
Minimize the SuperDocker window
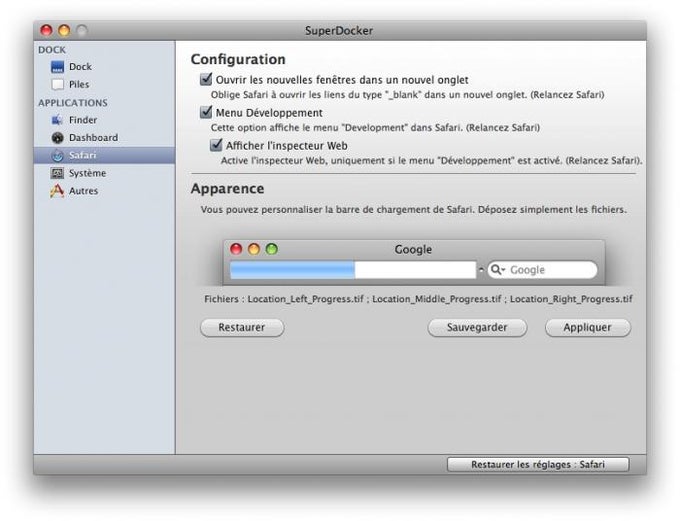coord(64,30)
